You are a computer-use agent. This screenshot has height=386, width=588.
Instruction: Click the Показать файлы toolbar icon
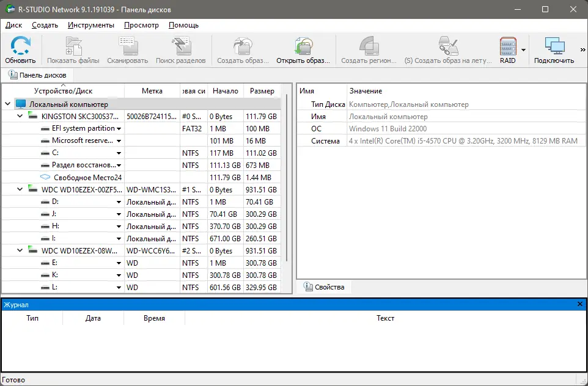[x=73, y=45]
